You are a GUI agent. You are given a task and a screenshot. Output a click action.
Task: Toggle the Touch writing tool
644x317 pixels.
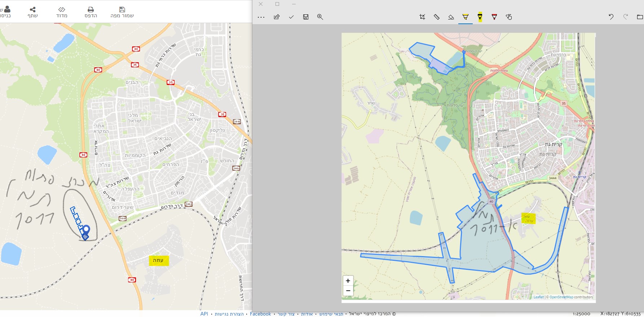pyautogui.click(x=509, y=17)
